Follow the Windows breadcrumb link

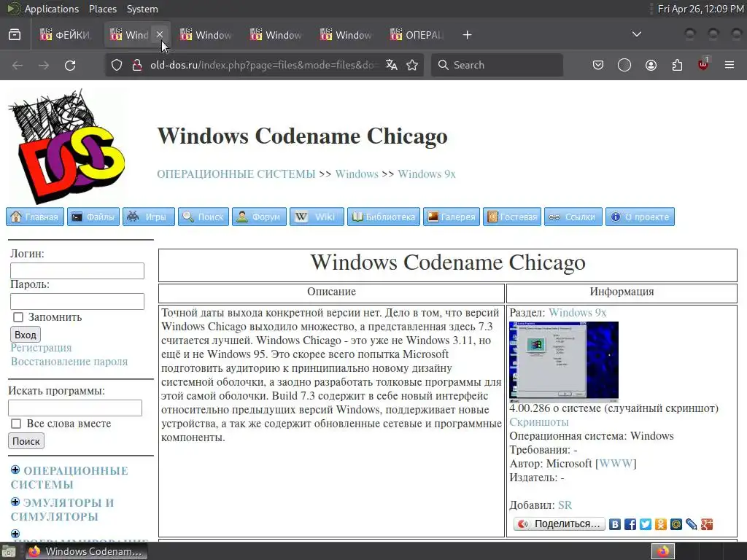pyautogui.click(x=357, y=174)
